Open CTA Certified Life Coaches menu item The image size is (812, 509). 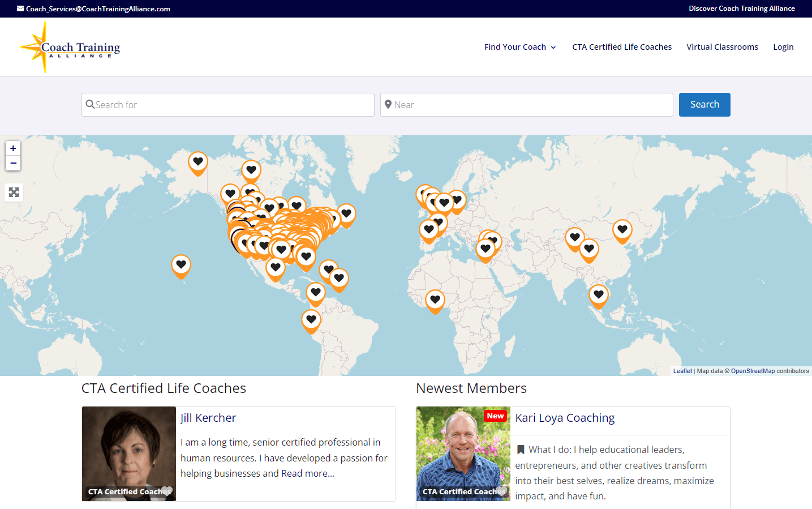click(622, 47)
